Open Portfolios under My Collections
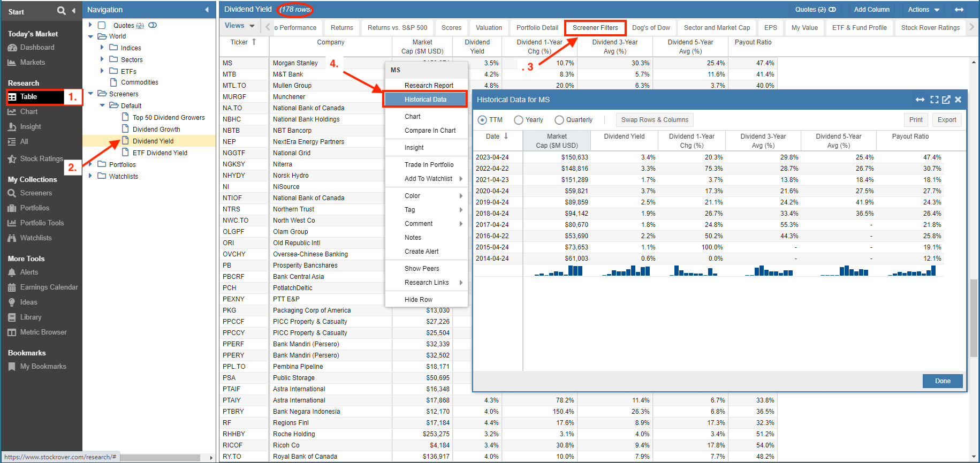The width and height of the screenshot is (980, 463). coord(28,208)
